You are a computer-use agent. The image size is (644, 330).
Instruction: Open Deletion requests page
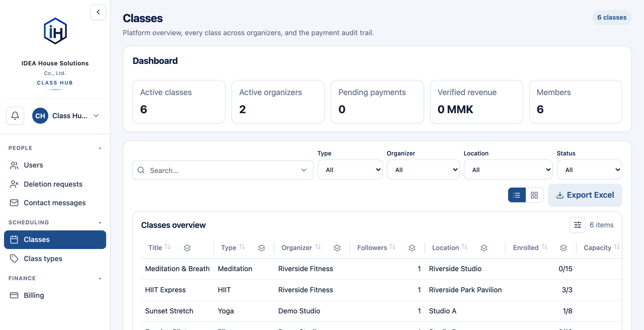55,184
